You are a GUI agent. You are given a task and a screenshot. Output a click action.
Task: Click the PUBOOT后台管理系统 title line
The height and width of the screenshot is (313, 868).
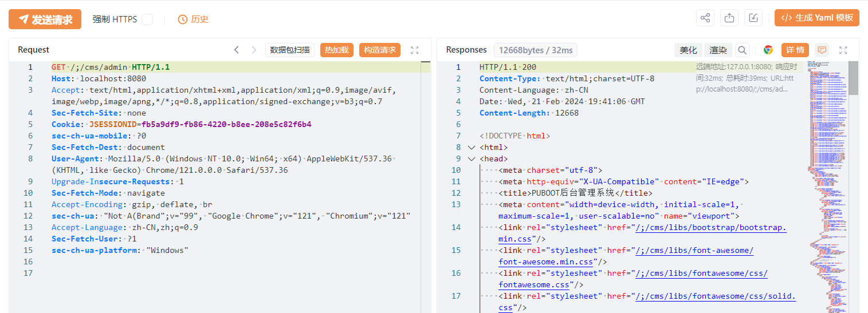pyautogui.click(x=575, y=193)
